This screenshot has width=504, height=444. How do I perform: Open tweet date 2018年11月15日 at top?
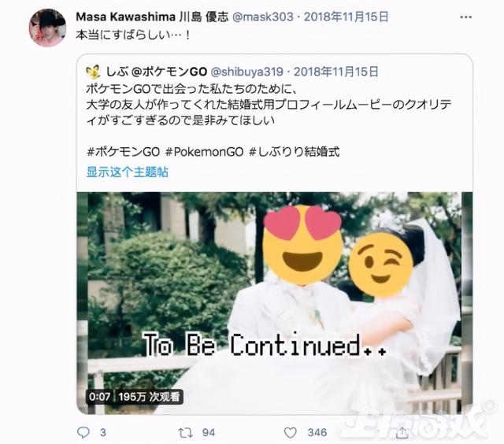click(x=346, y=17)
